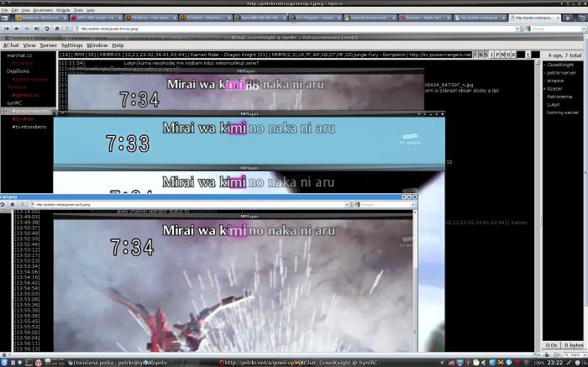Toggle the L channel mode button

528,55
